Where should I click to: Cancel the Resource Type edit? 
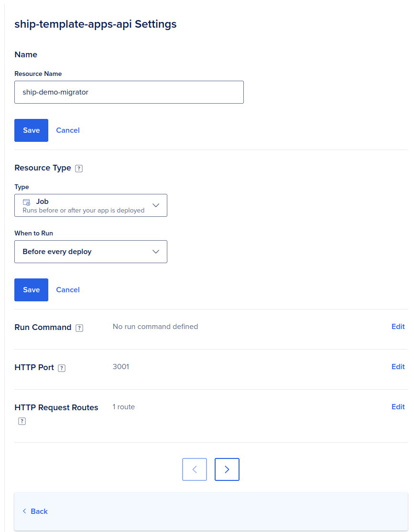pos(67,289)
